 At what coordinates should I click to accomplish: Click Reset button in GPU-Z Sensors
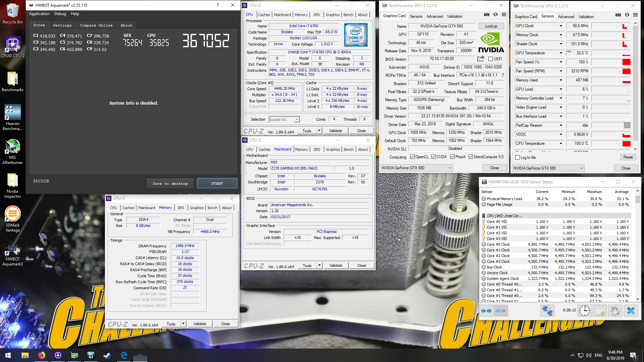click(x=628, y=157)
